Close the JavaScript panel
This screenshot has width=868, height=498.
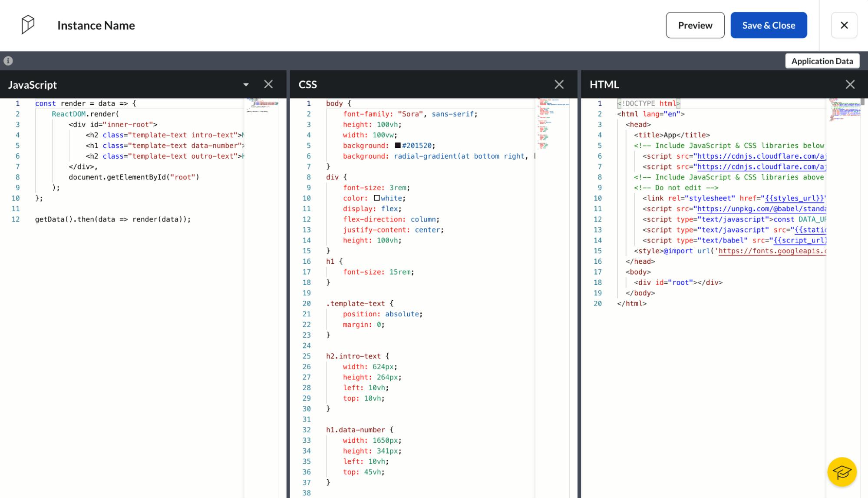268,84
